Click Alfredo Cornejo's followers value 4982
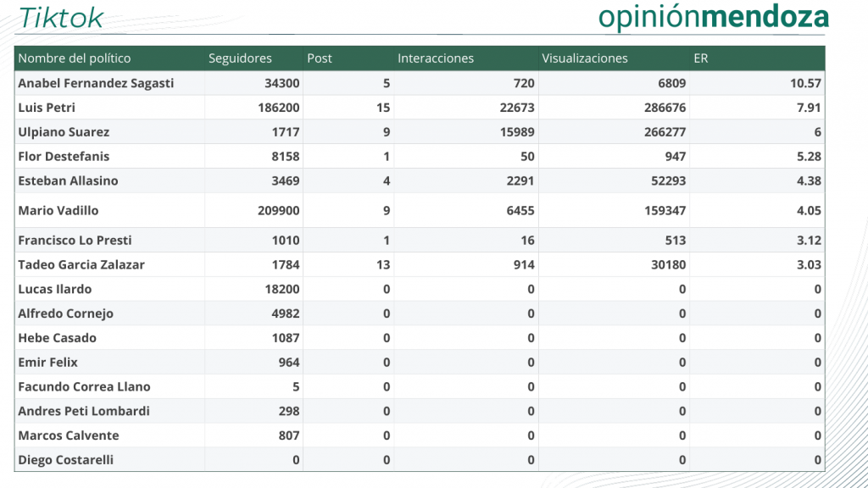The width and height of the screenshot is (868, 488). (285, 313)
